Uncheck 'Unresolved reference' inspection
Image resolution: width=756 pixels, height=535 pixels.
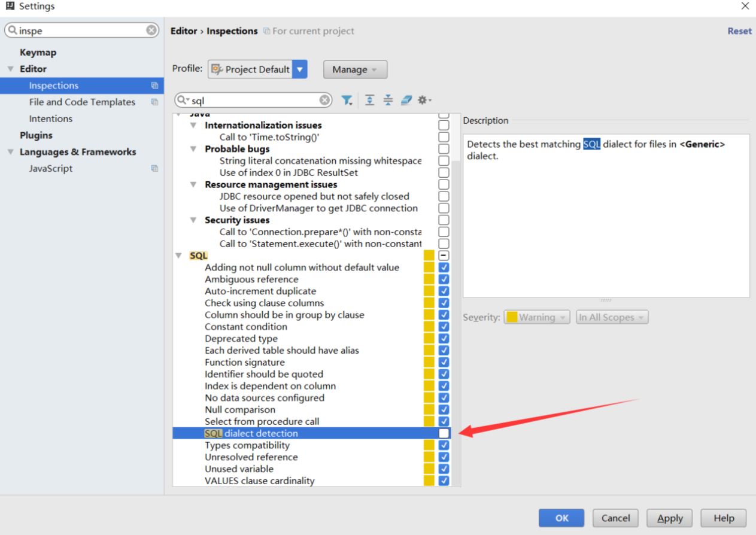(444, 457)
